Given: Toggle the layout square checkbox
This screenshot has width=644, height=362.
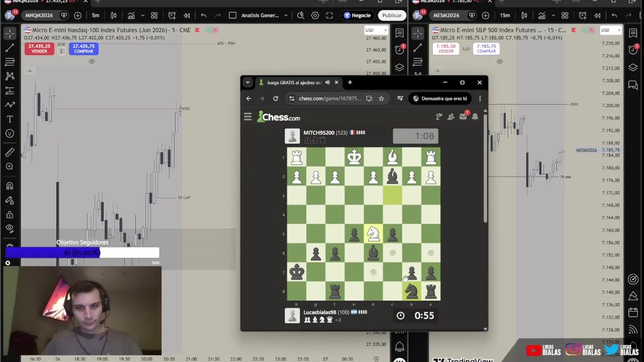Looking at the screenshot, I should [232, 15].
